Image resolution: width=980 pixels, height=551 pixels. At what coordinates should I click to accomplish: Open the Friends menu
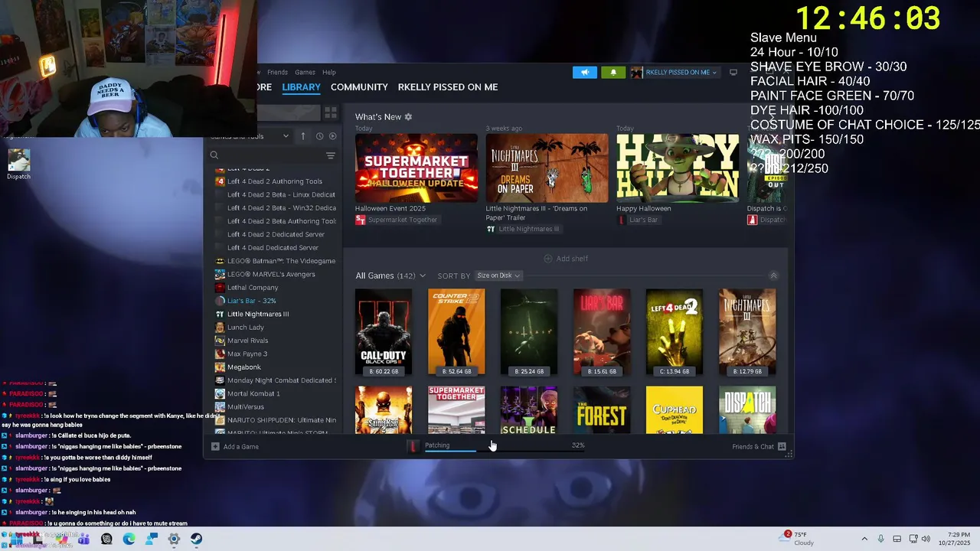(277, 72)
